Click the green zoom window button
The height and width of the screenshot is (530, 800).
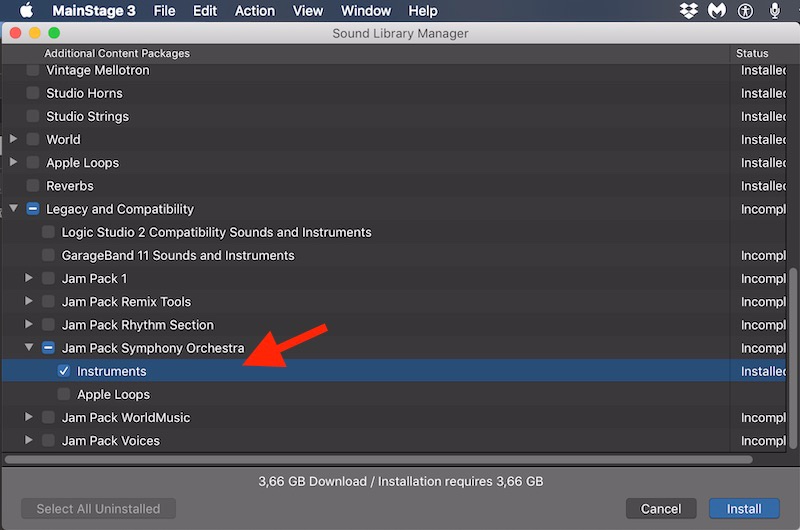pyautogui.click(x=54, y=33)
